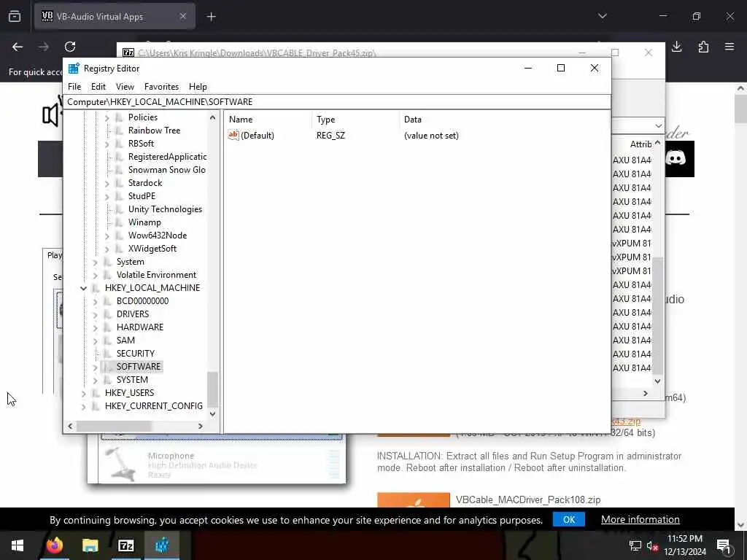
Task: Click the browser Back arrow
Action: pyautogui.click(x=18, y=47)
